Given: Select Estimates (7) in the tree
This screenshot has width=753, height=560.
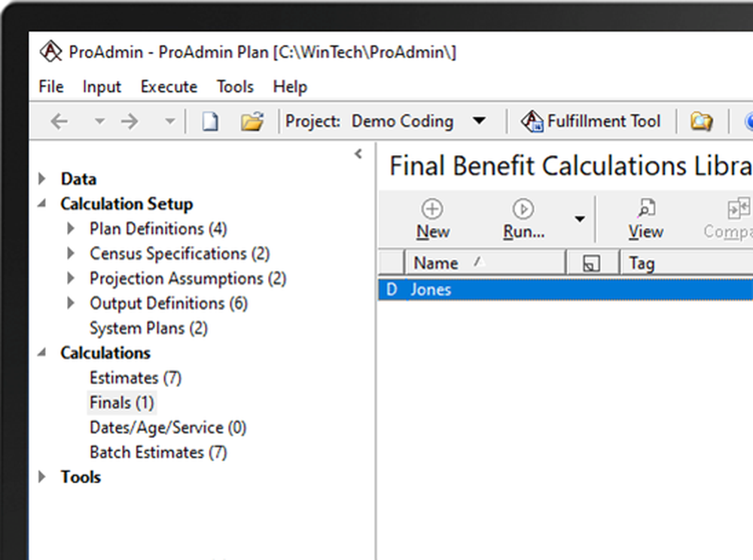Looking at the screenshot, I should tap(136, 378).
